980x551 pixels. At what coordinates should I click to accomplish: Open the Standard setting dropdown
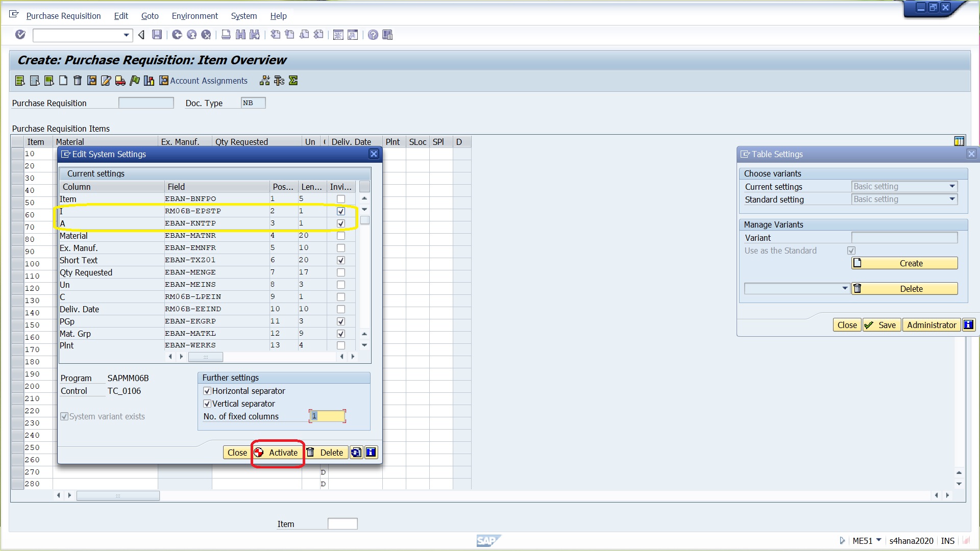(952, 199)
